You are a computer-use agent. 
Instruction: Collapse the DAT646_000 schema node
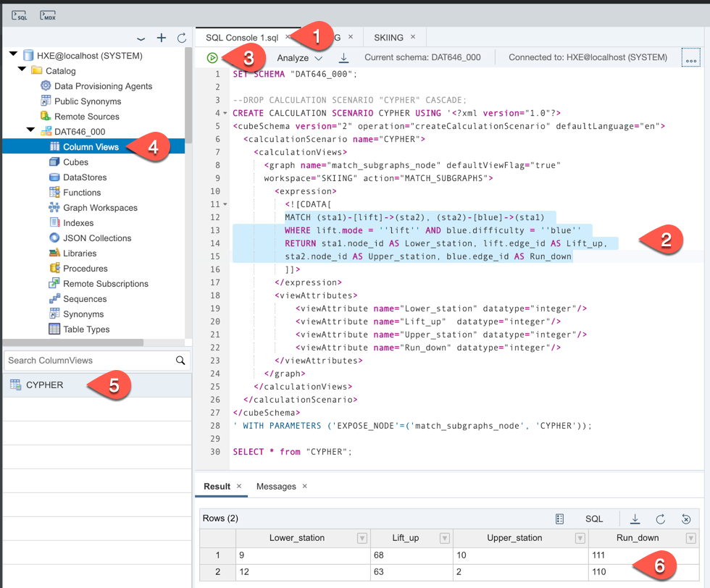30,130
